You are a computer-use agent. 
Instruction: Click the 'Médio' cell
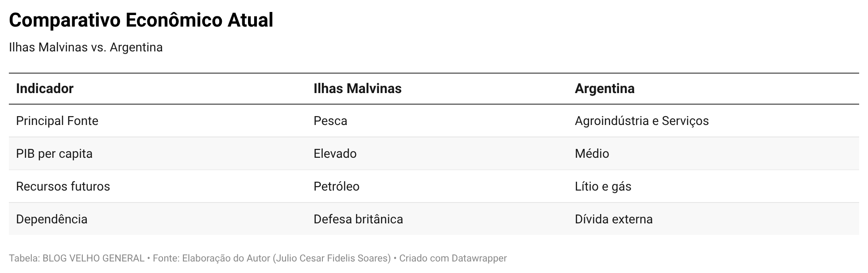click(592, 154)
